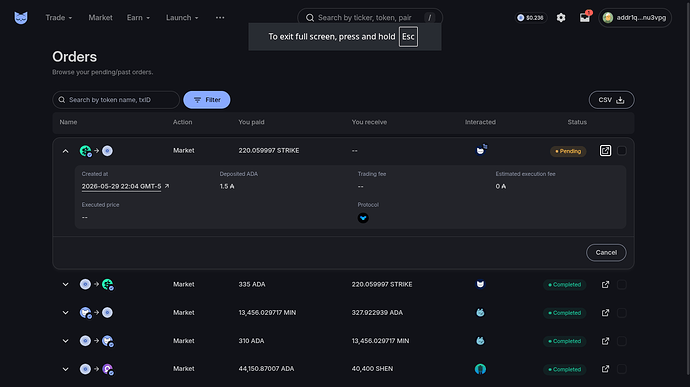The image size is (690, 387).
Task: Expand the 13,456.029717 MIN paid order row
Action: point(66,313)
